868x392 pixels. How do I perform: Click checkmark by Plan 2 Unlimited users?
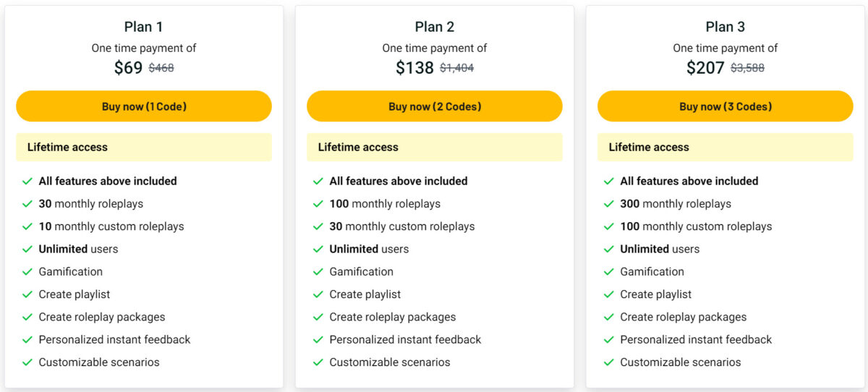pos(318,250)
